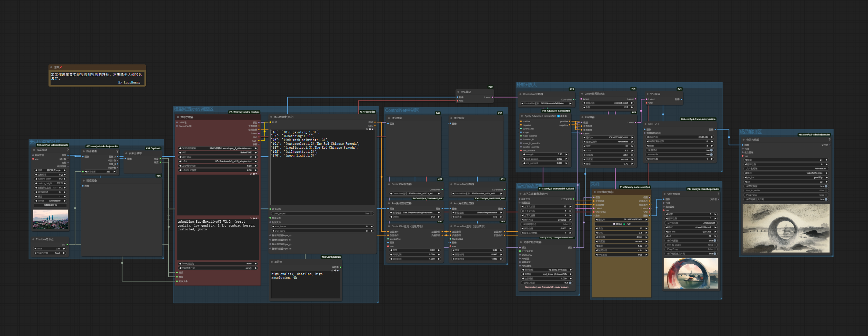The image size is (868, 336).
Task: Toggle 保存到输出文件夹 in #13 合并为视频 node
Action: click(691, 254)
